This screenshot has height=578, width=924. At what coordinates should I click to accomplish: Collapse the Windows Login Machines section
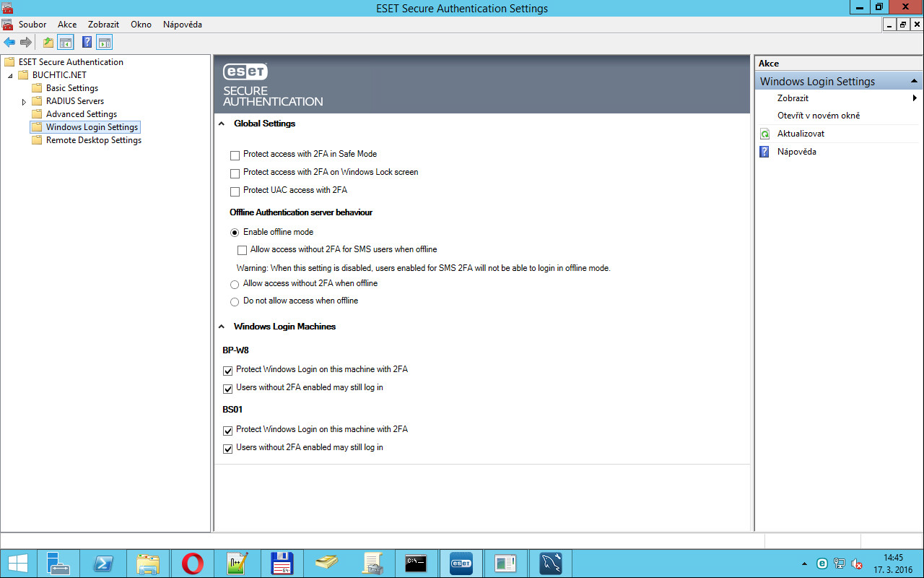(x=222, y=327)
